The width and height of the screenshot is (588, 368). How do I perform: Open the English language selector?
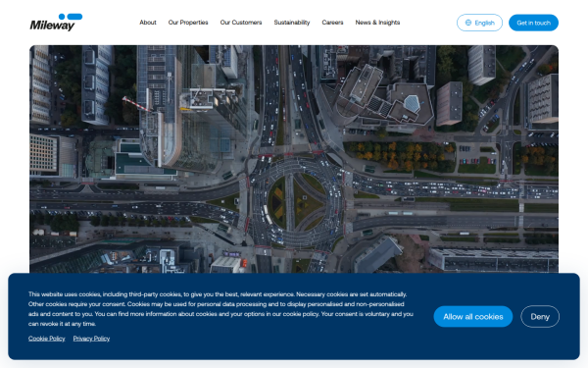click(x=479, y=23)
